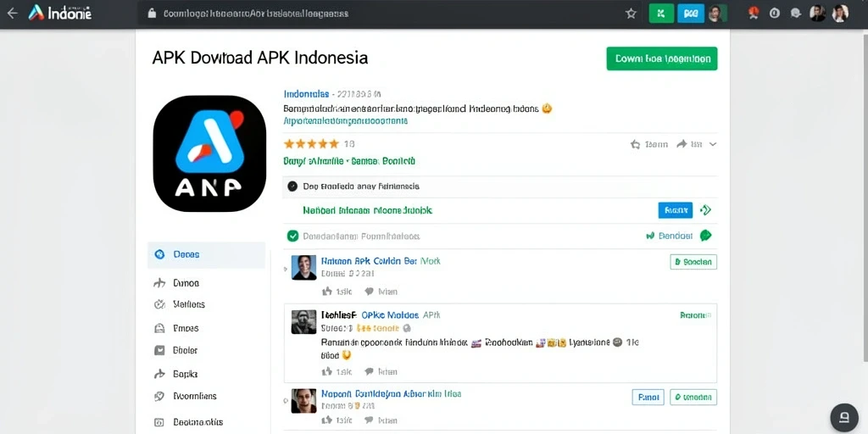Viewport: 868px width, 434px height.
Task: Click the green chat bubble beside Bendoat
Action: point(706,236)
